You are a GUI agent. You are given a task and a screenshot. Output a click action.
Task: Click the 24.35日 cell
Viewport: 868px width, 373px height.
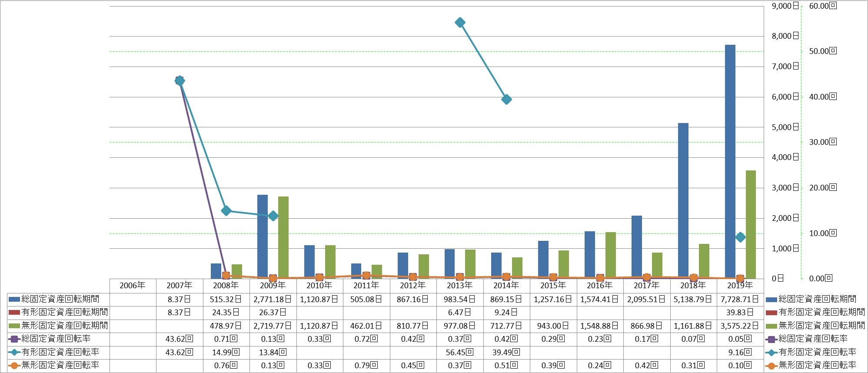[226, 312]
